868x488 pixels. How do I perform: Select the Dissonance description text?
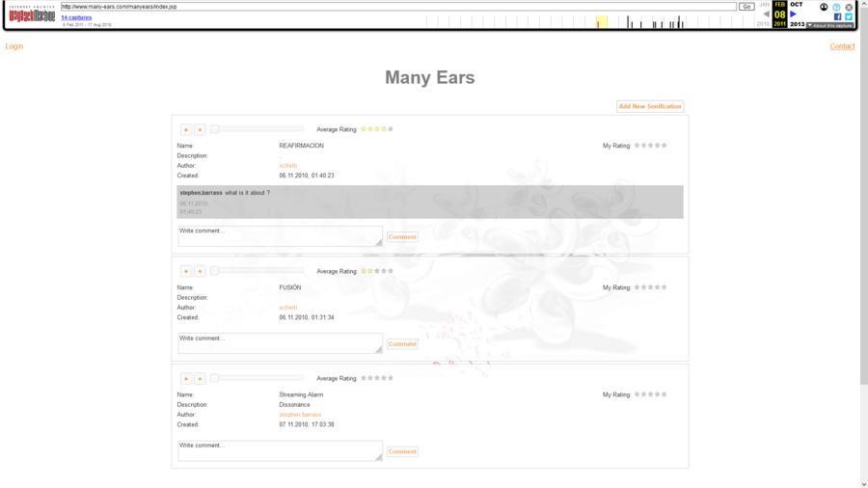[x=294, y=405]
